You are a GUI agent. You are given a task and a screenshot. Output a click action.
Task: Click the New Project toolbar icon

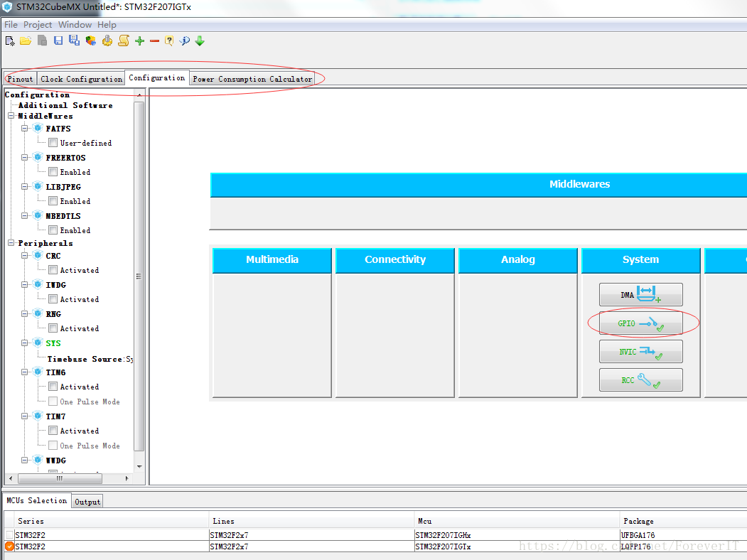[x=10, y=41]
